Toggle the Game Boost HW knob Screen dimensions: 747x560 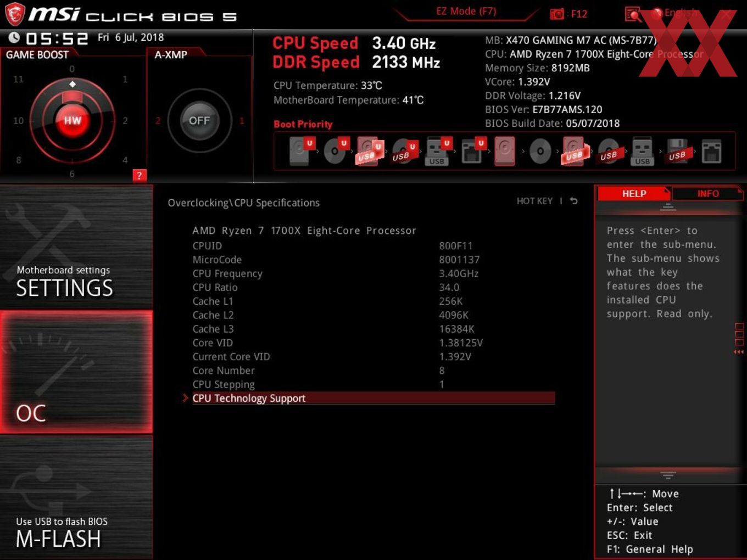pos(73,120)
